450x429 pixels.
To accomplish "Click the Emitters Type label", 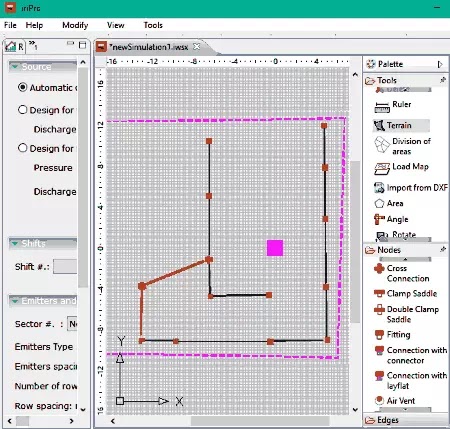I will coord(44,347).
